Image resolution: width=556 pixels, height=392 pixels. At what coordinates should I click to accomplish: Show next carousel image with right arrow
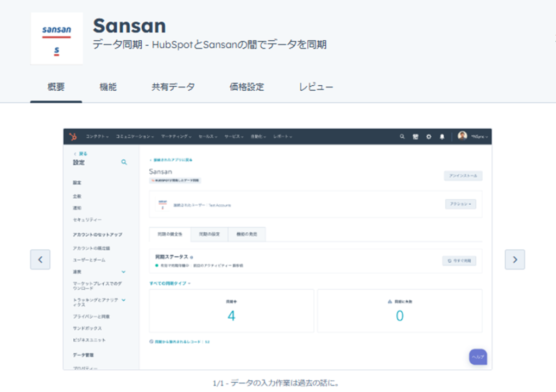(x=515, y=260)
